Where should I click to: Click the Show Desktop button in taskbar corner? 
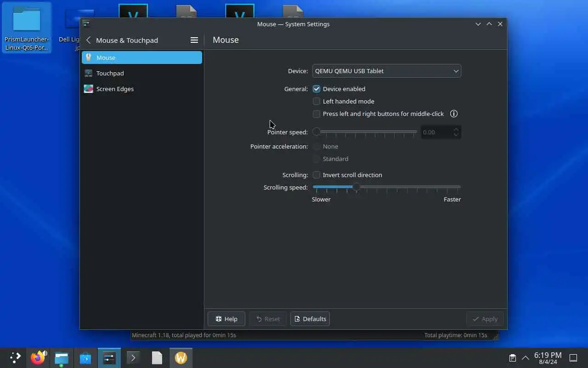click(x=573, y=357)
